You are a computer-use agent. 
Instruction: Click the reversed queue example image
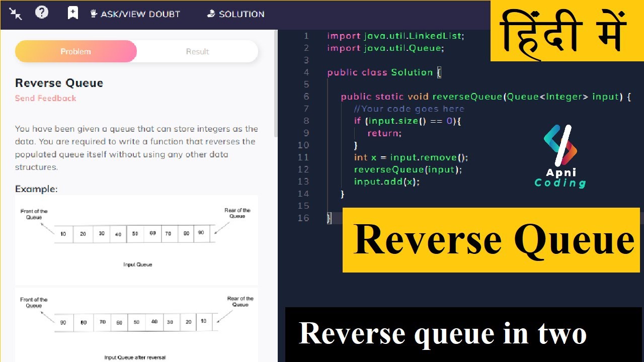pyautogui.click(x=136, y=325)
